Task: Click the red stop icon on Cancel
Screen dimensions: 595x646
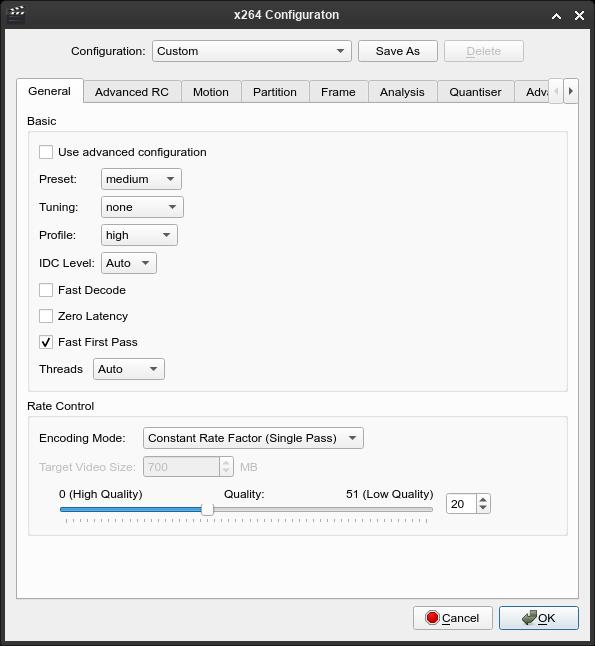Action: [432, 618]
